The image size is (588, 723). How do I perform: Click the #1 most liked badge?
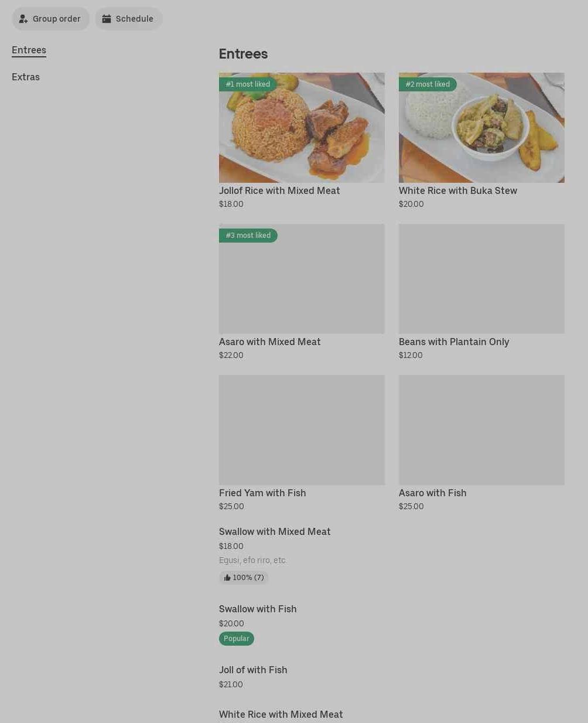tap(248, 84)
